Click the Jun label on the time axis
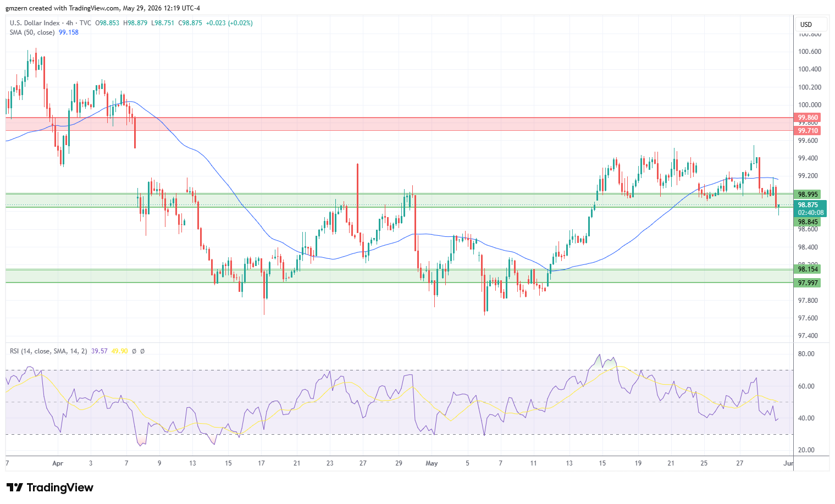Viewport: 835px width, 504px height. click(x=788, y=463)
